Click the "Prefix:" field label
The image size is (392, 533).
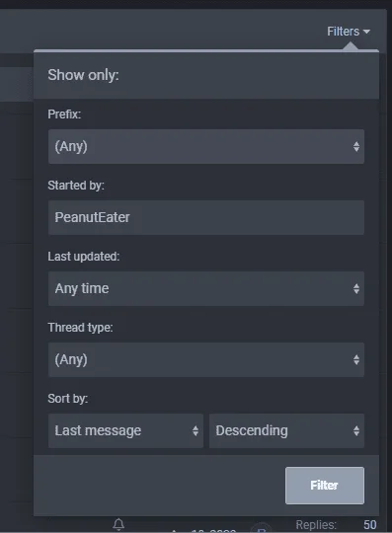(64, 114)
